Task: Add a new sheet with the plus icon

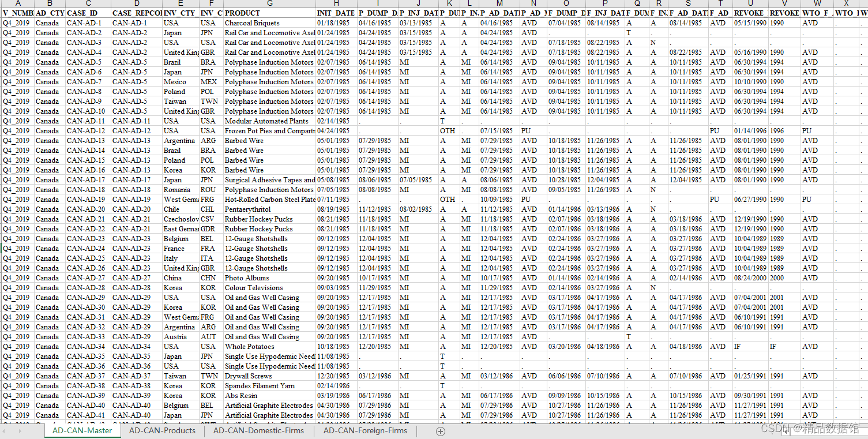Action: click(x=441, y=431)
